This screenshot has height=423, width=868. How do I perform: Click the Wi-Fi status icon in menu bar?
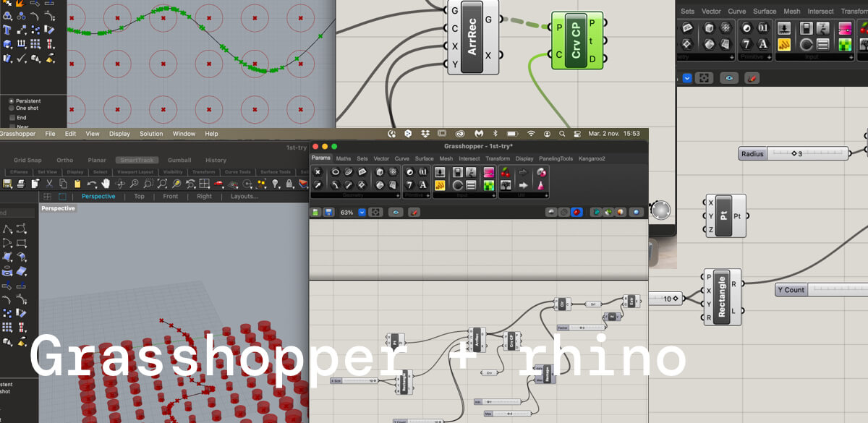[531, 134]
